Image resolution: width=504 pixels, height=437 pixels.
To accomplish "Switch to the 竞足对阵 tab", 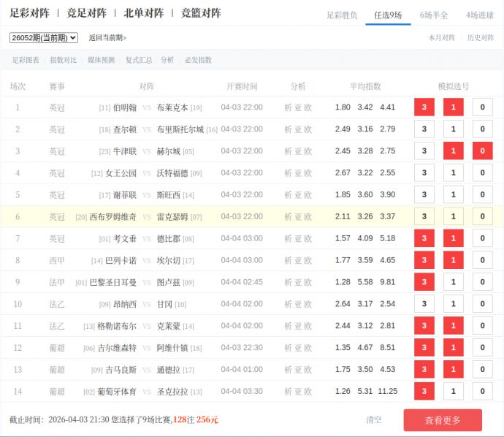I will point(86,13).
